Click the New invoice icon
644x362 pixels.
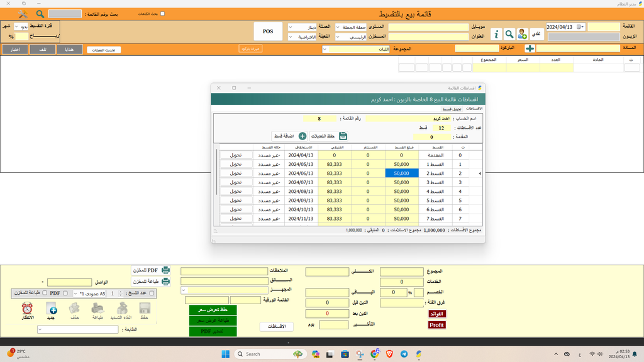52,308
